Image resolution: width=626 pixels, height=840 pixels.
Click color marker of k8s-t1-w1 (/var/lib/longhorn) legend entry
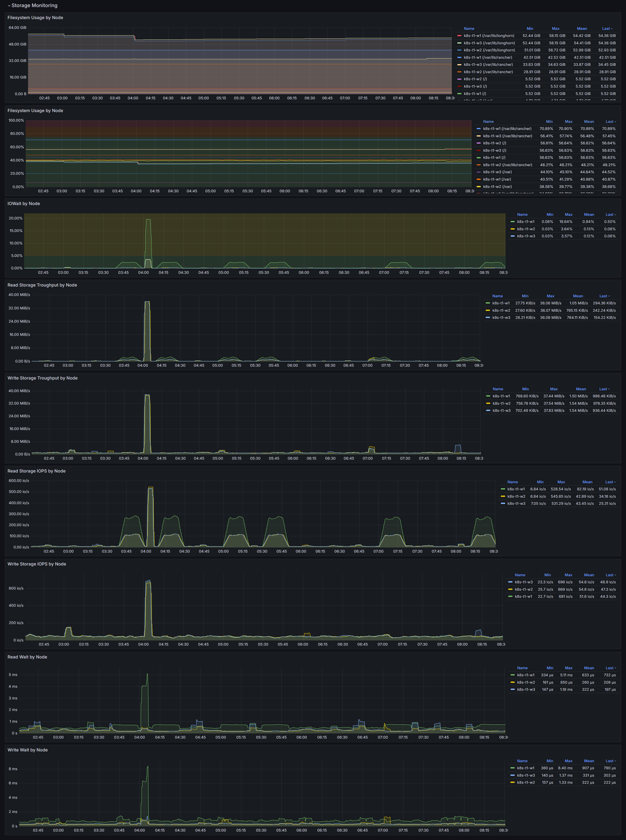(x=459, y=36)
